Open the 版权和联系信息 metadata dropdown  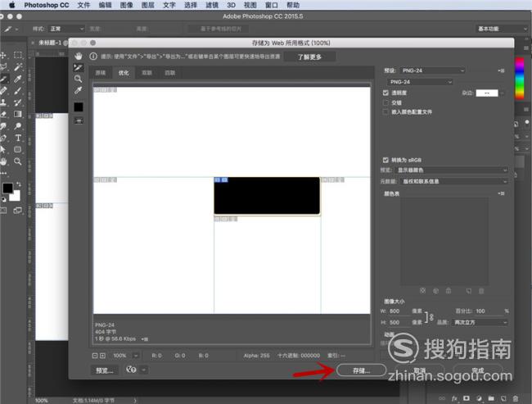pos(453,181)
